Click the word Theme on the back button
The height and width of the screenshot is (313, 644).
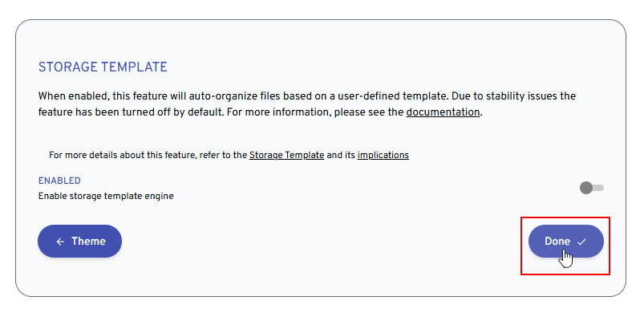click(88, 241)
